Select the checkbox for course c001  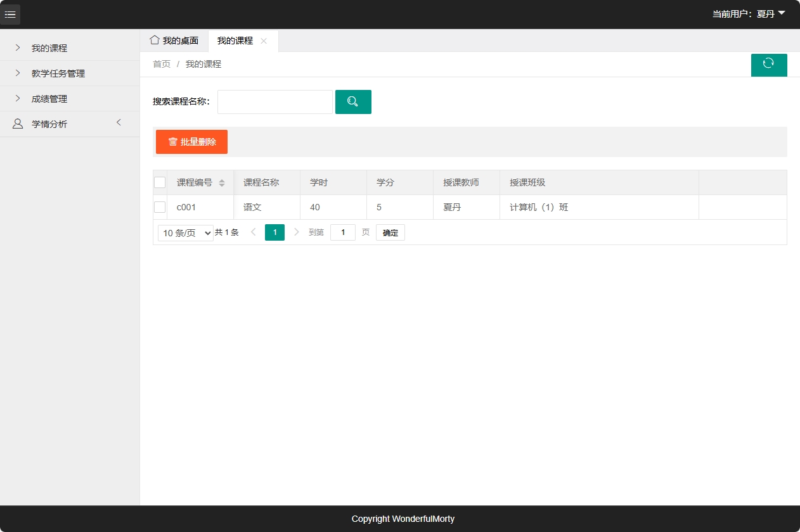[x=160, y=206]
